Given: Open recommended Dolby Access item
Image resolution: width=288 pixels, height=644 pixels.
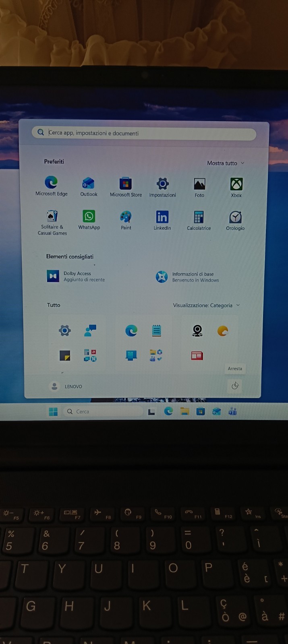Looking at the screenshot, I should pos(76,277).
